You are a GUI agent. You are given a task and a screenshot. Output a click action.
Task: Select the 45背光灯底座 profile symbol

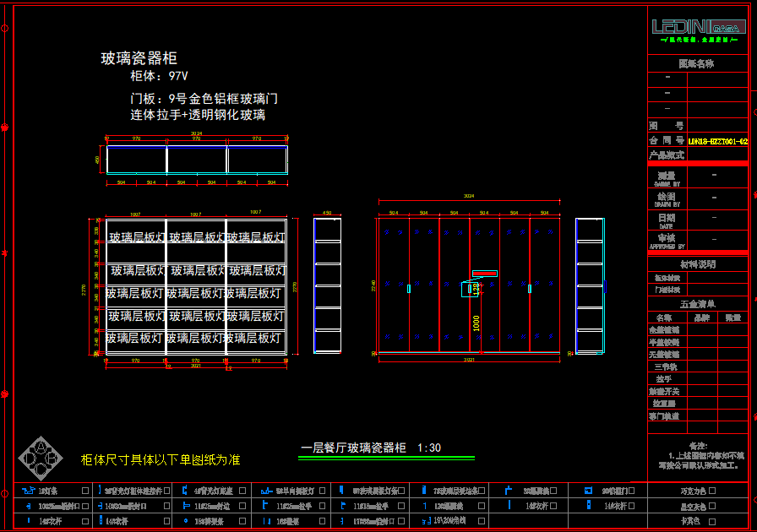coord(185,490)
